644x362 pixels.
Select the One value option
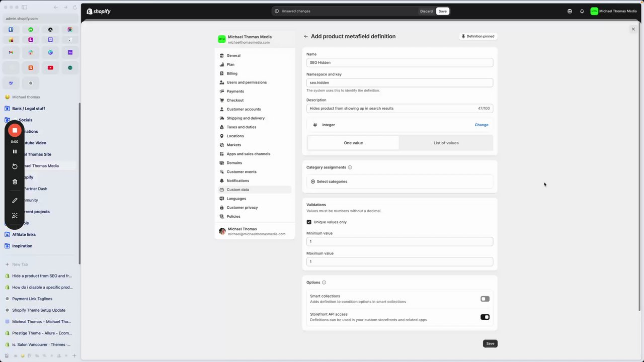353,143
